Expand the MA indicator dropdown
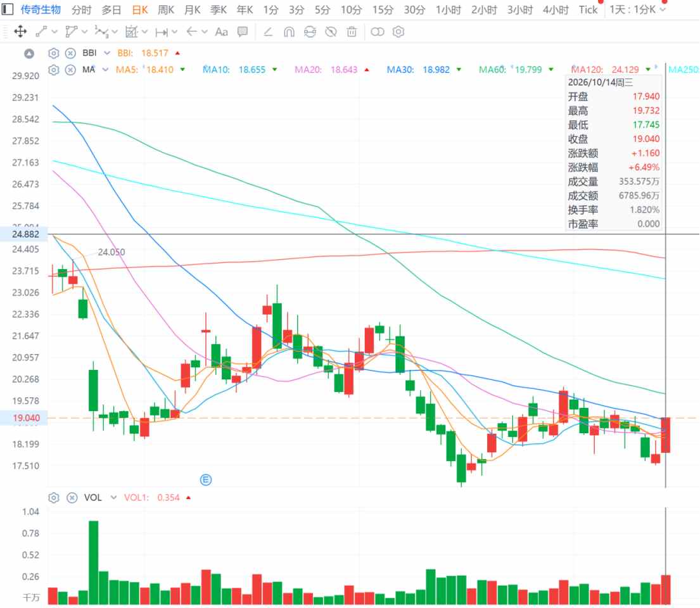 (105, 70)
